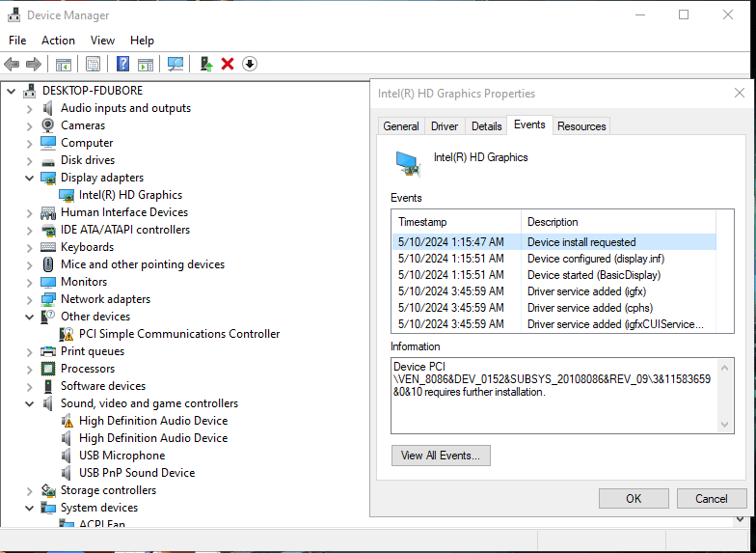Collapse the Other devices category
The width and height of the screenshot is (756, 553).
(29, 317)
